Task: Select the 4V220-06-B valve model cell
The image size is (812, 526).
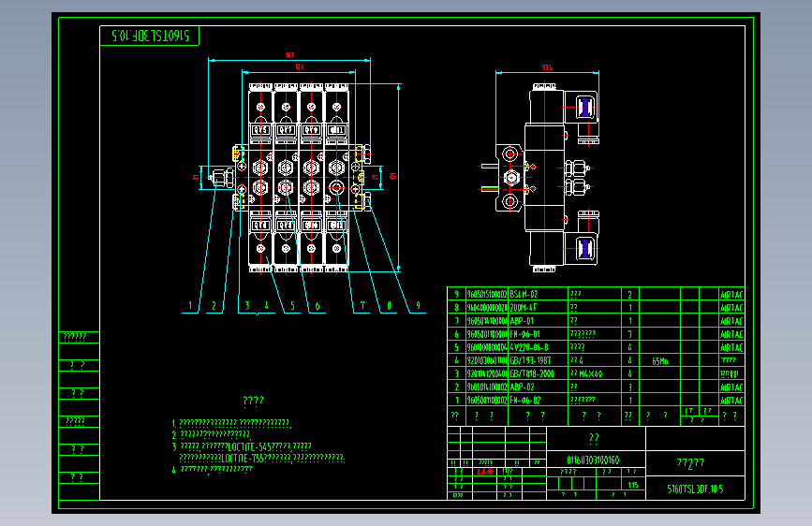Action: coord(538,347)
